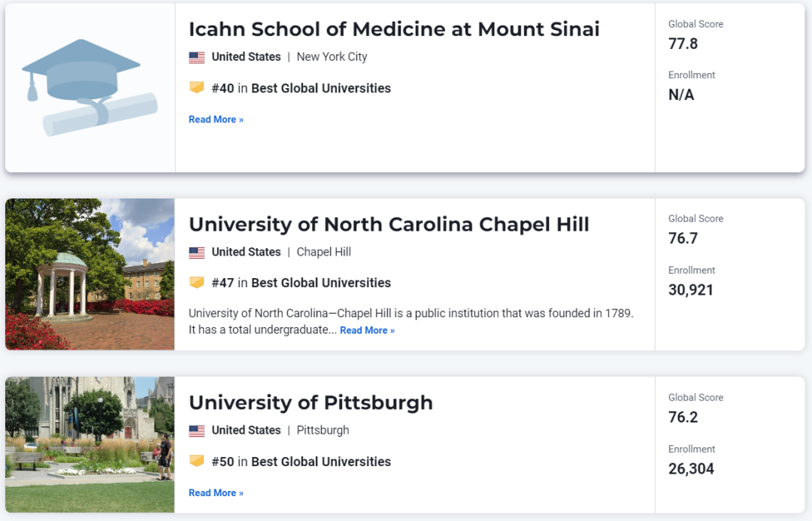Click Read More under Icahn School of Medicine
This screenshot has width=812, height=521.
pos(216,120)
